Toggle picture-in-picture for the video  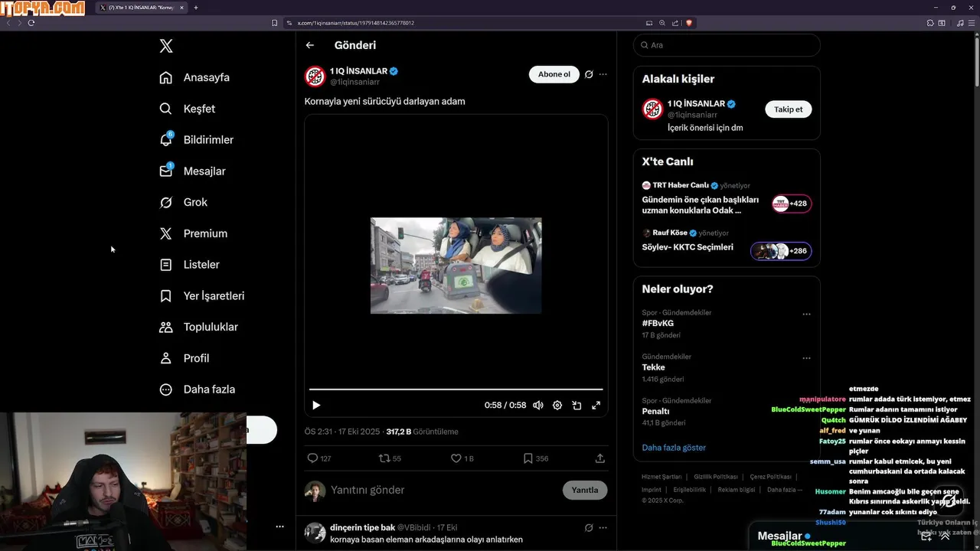(577, 406)
